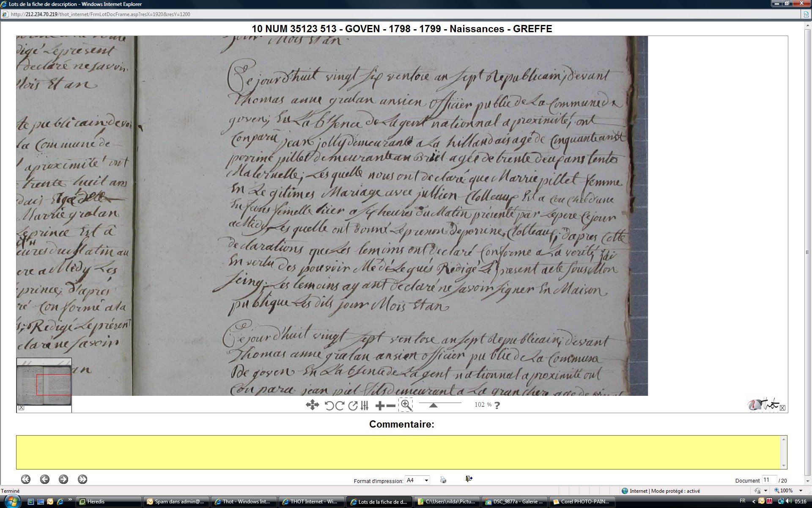Zoom in with the plus icon
812x508 pixels.
(379, 406)
